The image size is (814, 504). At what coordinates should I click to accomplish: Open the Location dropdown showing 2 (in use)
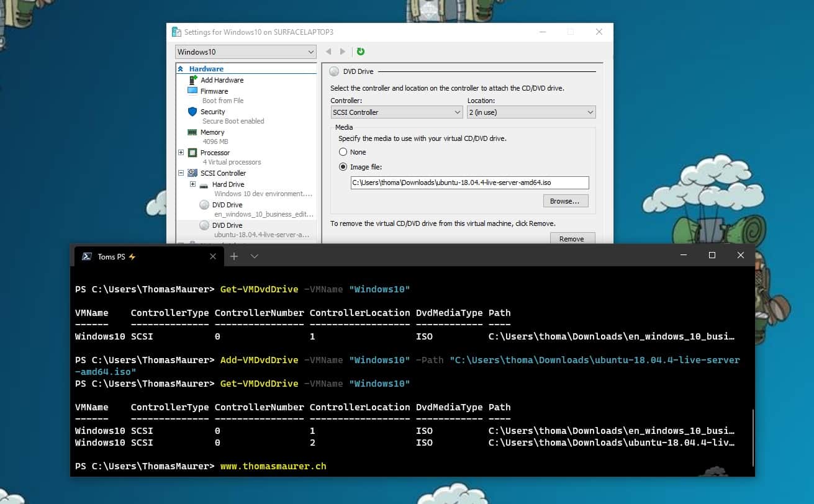531,112
